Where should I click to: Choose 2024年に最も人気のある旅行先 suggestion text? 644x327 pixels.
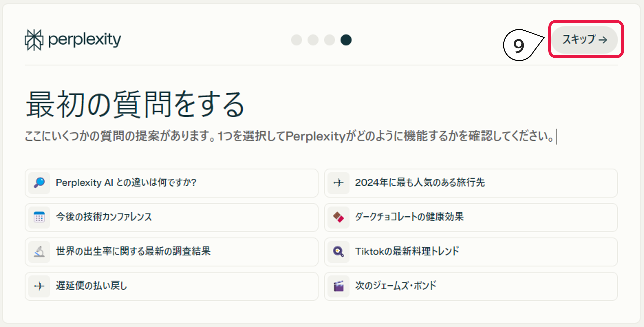(x=420, y=183)
